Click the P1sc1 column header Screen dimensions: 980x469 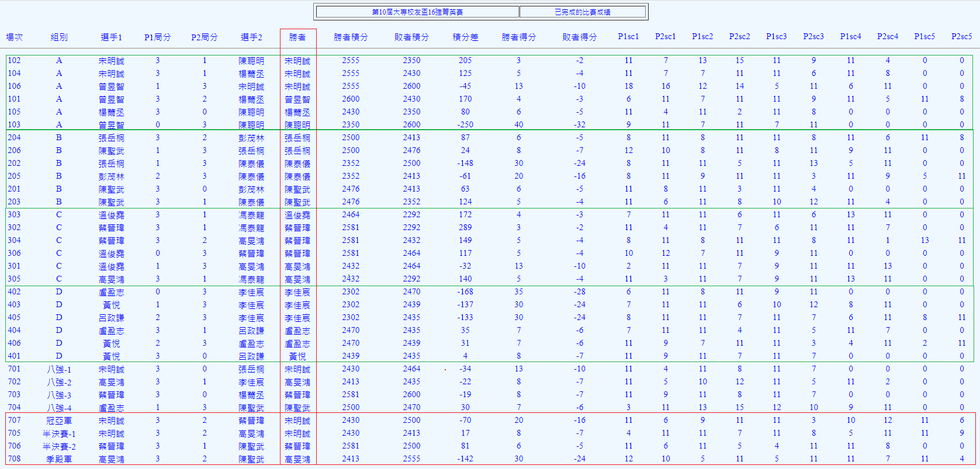[x=628, y=36]
